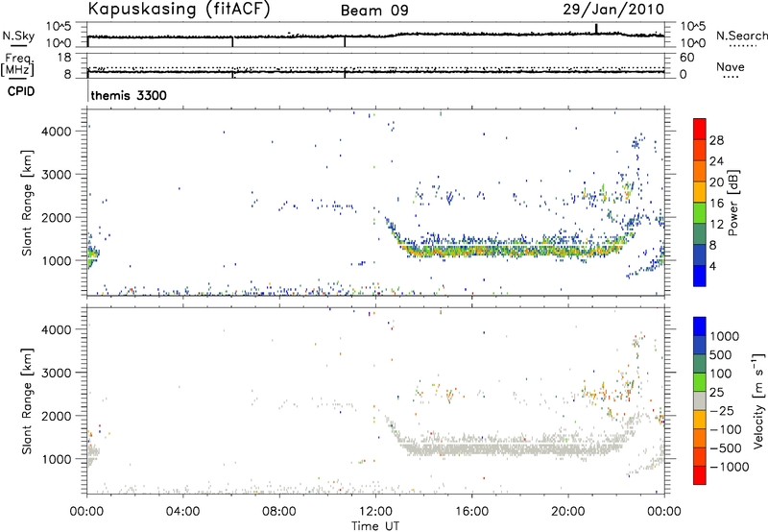Click the Slant Range label of velocity panel
The image size is (768, 532).
click(x=27, y=401)
